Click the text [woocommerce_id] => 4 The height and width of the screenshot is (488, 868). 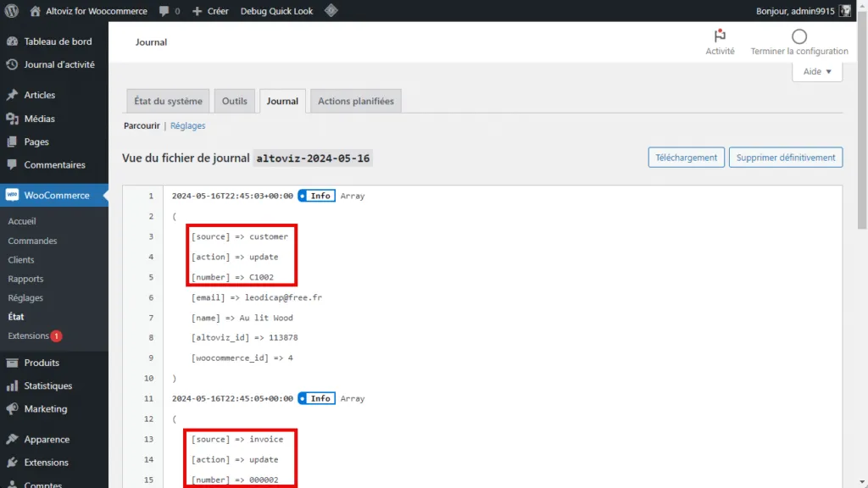(x=242, y=358)
